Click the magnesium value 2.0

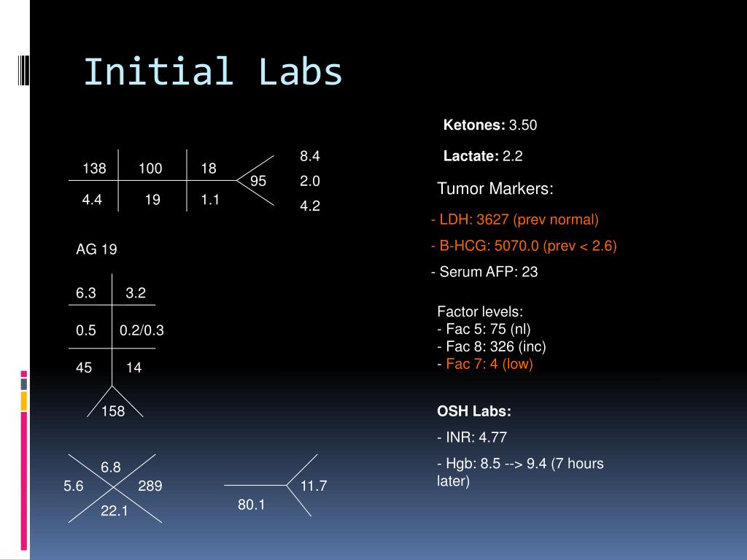[x=309, y=181]
